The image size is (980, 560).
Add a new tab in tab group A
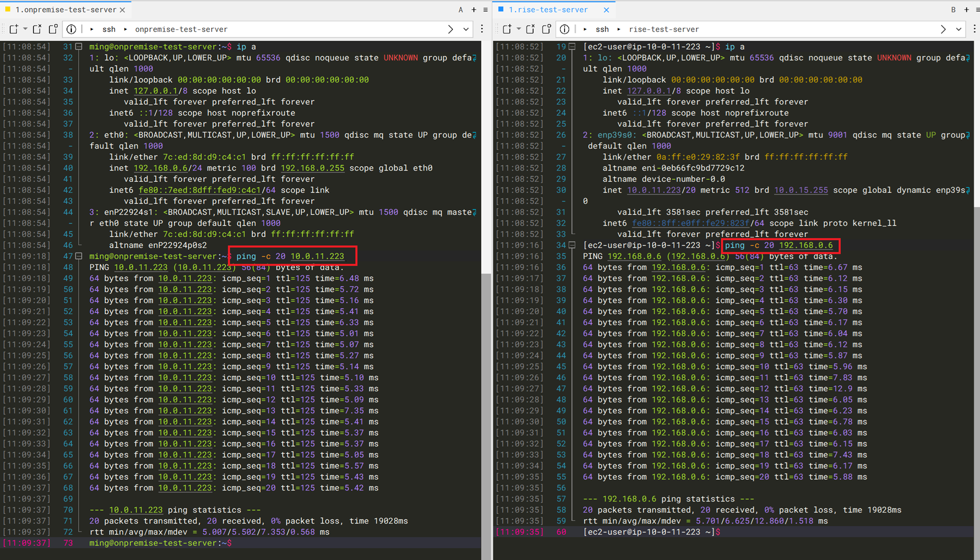click(474, 10)
